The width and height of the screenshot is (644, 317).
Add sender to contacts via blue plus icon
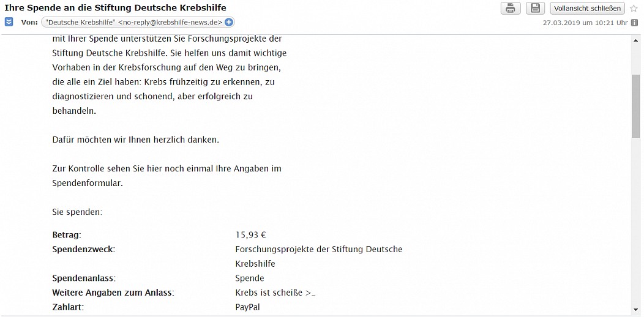tap(229, 23)
